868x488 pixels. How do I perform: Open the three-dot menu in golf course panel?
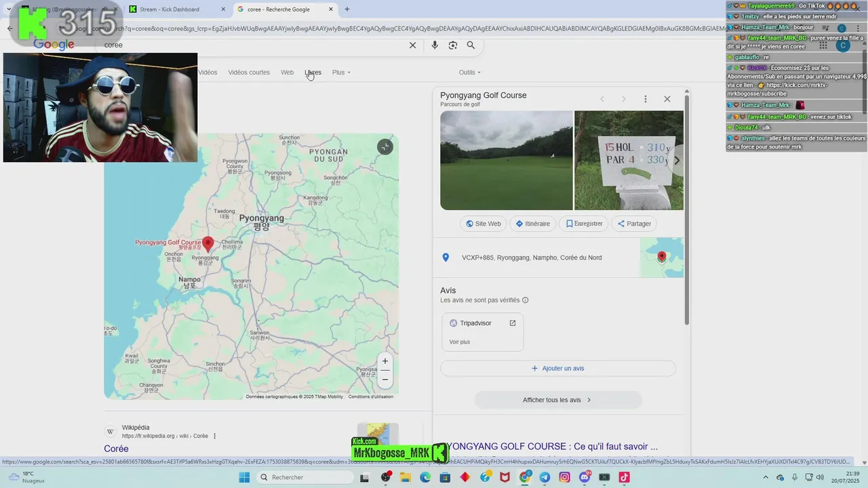tap(646, 99)
